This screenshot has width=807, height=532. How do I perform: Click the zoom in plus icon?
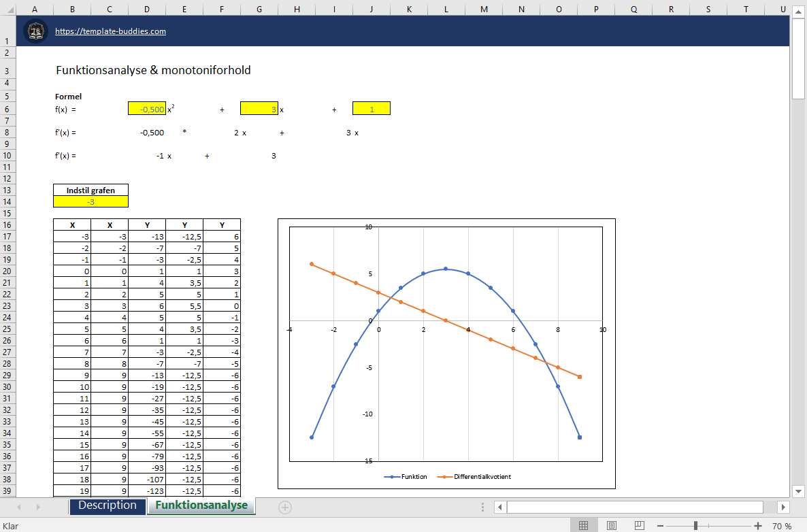coord(757,526)
